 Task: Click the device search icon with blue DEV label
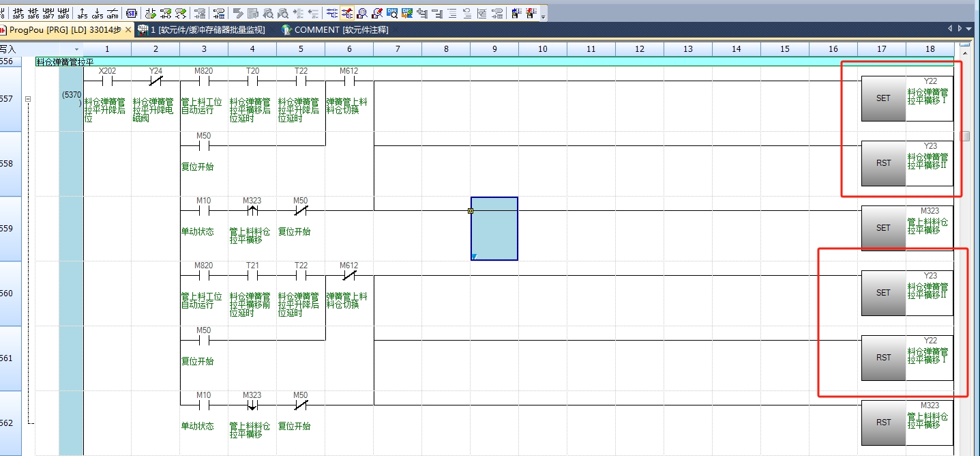click(x=393, y=13)
